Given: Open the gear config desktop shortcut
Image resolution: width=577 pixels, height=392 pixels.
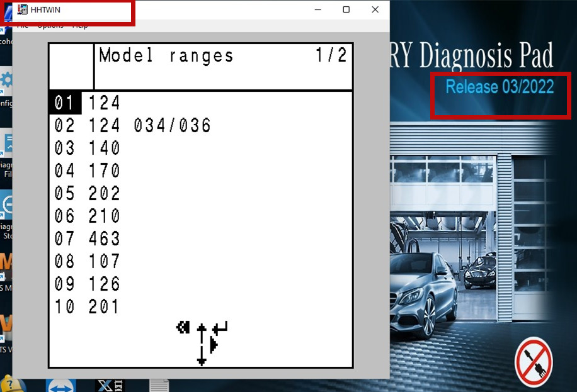Looking at the screenshot, I should (x=6, y=81).
